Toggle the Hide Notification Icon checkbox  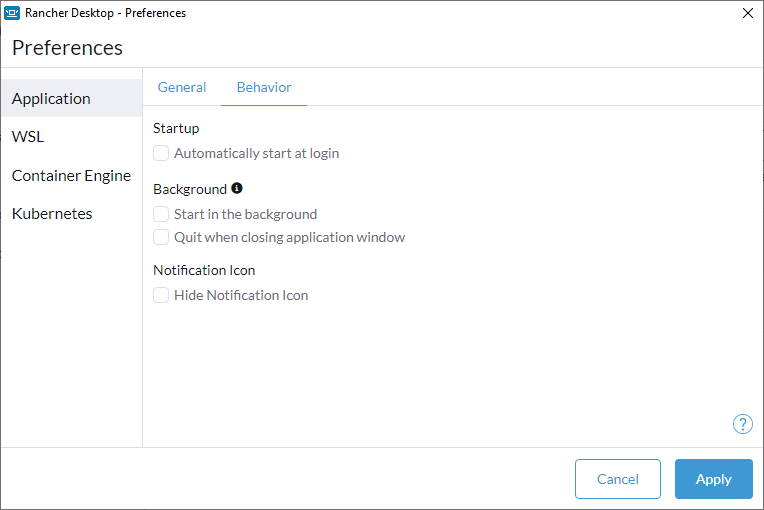click(x=161, y=295)
